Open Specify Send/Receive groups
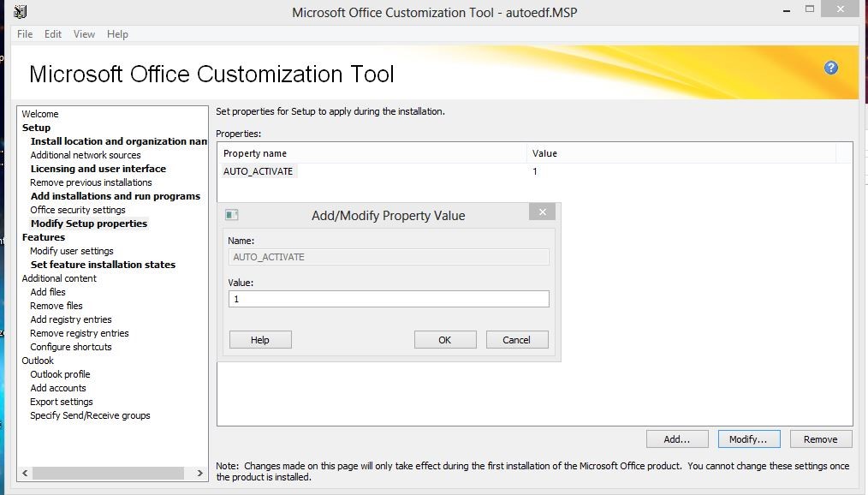The width and height of the screenshot is (868, 495). [x=90, y=415]
